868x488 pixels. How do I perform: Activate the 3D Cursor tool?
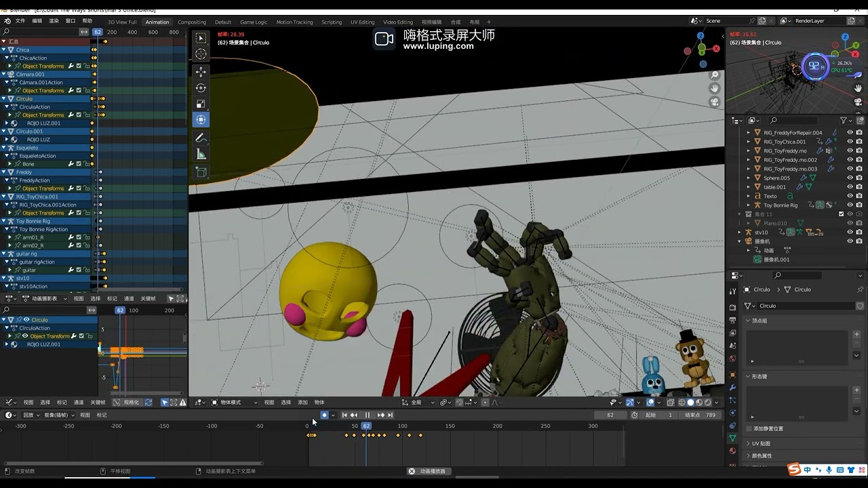[x=201, y=54]
